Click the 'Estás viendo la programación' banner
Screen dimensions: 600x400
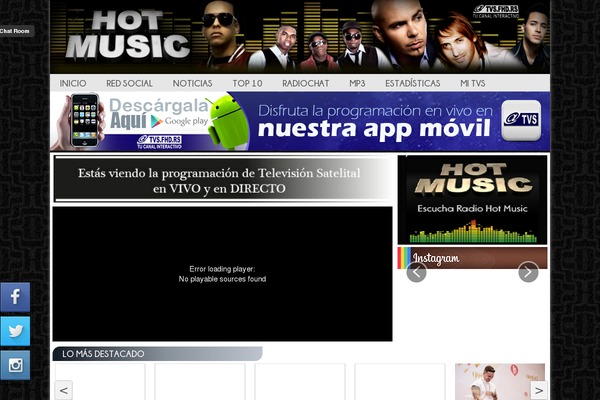pos(222,179)
